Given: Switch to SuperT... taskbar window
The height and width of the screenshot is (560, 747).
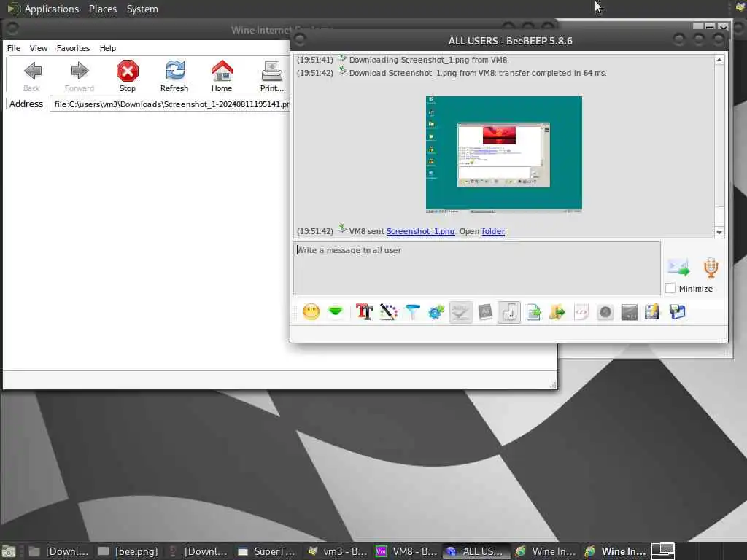Looking at the screenshot, I should (x=267, y=551).
